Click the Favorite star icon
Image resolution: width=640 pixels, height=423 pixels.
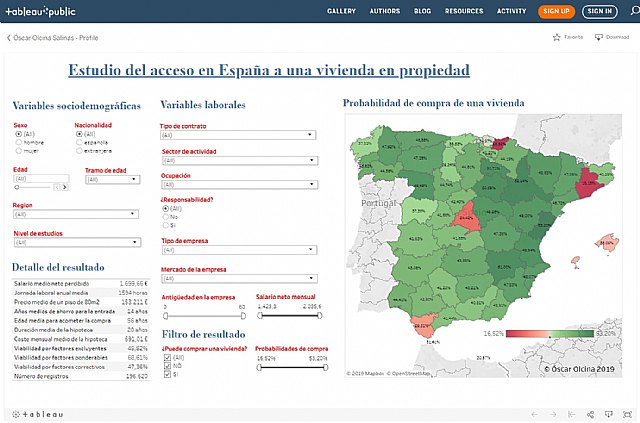(557, 37)
